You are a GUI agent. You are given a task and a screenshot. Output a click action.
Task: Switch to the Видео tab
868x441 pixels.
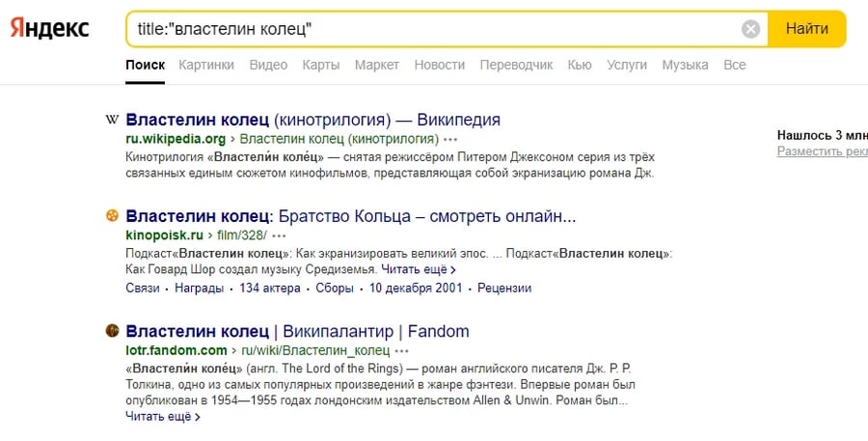click(268, 65)
